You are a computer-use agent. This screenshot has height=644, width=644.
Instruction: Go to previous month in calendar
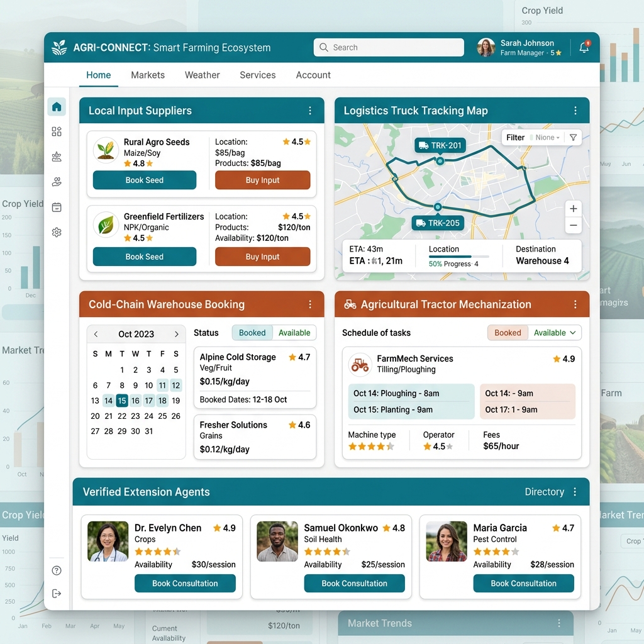96,335
